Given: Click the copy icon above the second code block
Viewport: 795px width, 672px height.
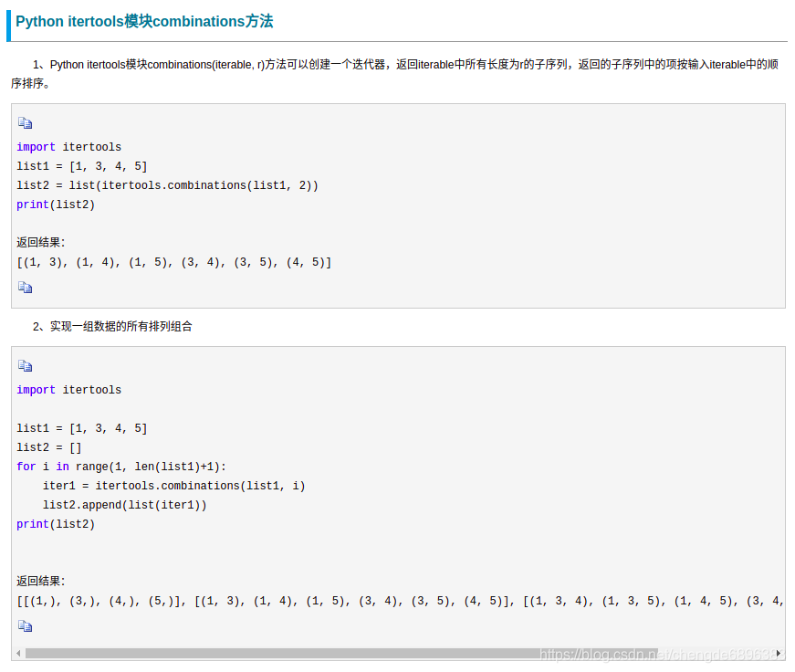Looking at the screenshot, I should [25, 365].
